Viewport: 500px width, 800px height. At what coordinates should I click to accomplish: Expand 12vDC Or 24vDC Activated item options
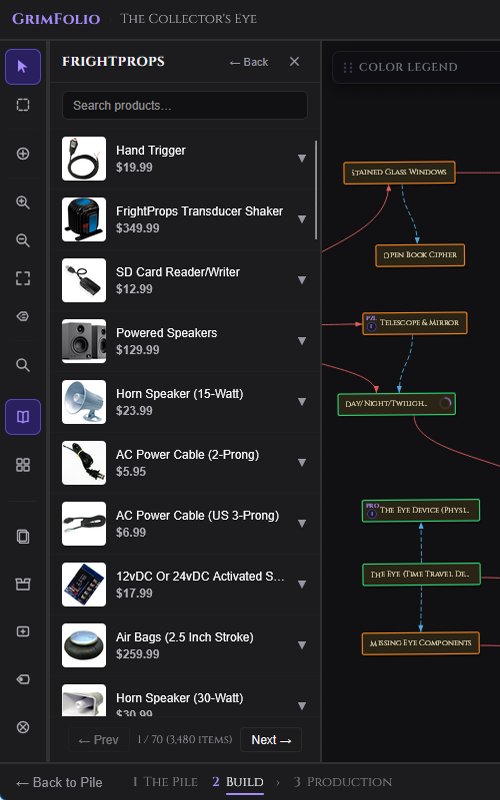302,584
